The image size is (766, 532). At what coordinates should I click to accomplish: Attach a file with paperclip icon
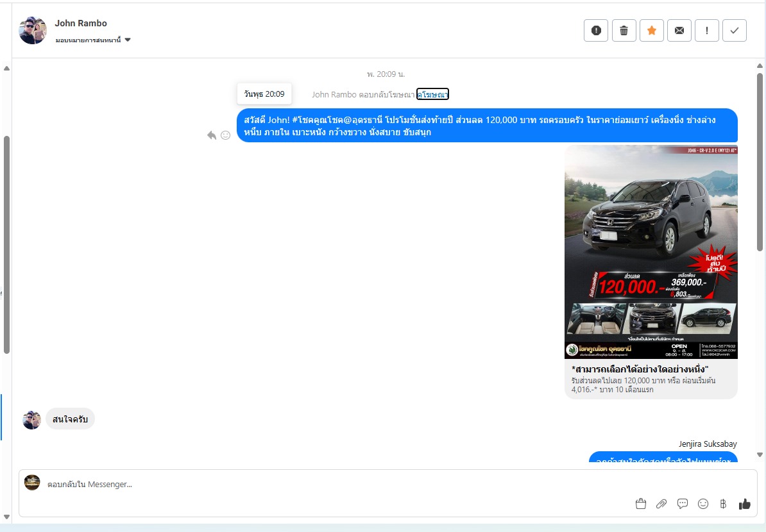click(x=661, y=504)
